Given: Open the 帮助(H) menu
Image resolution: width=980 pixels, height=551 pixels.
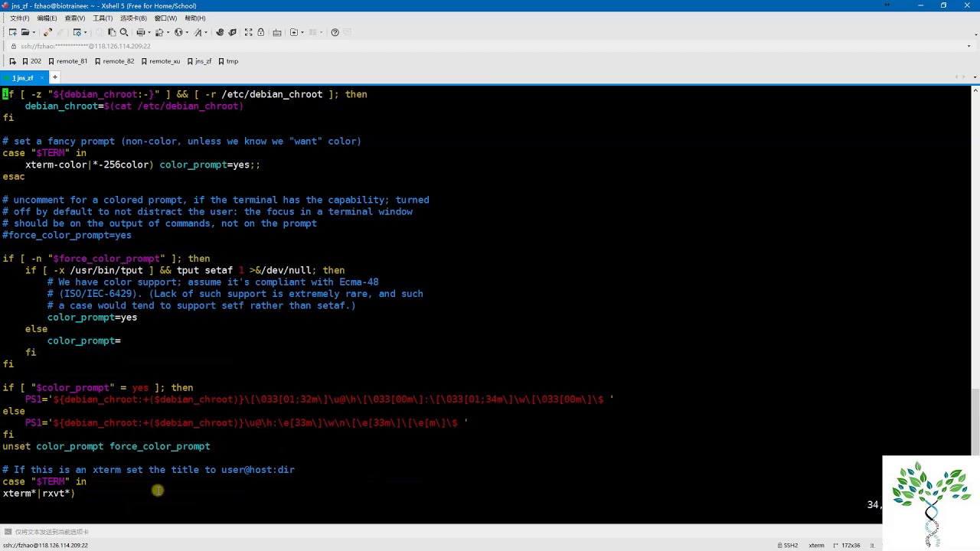Looking at the screenshot, I should (x=194, y=18).
